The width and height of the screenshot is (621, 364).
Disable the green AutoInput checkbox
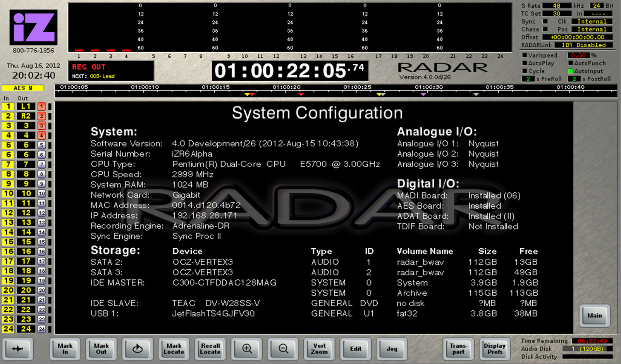pyautogui.click(x=570, y=71)
